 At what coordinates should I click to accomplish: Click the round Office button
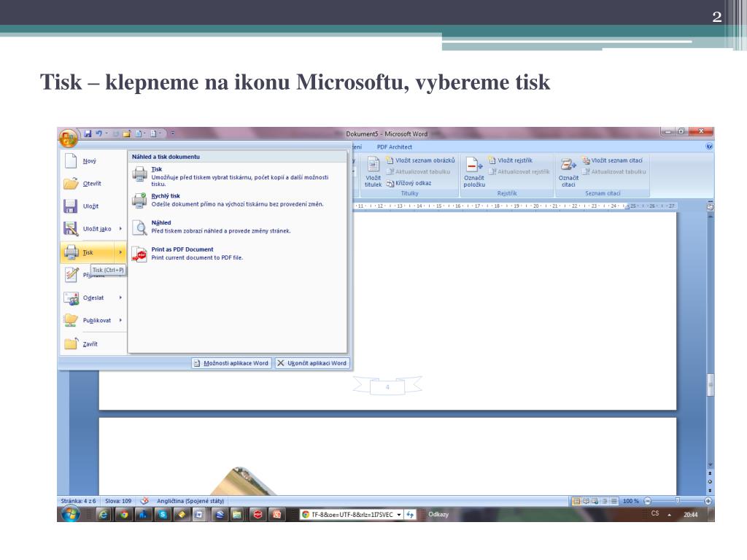click(68, 139)
